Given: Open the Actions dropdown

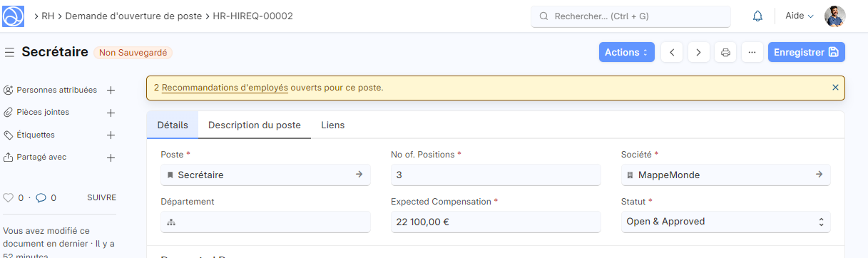Looking at the screenshot, I should click(x=626, y=52).
